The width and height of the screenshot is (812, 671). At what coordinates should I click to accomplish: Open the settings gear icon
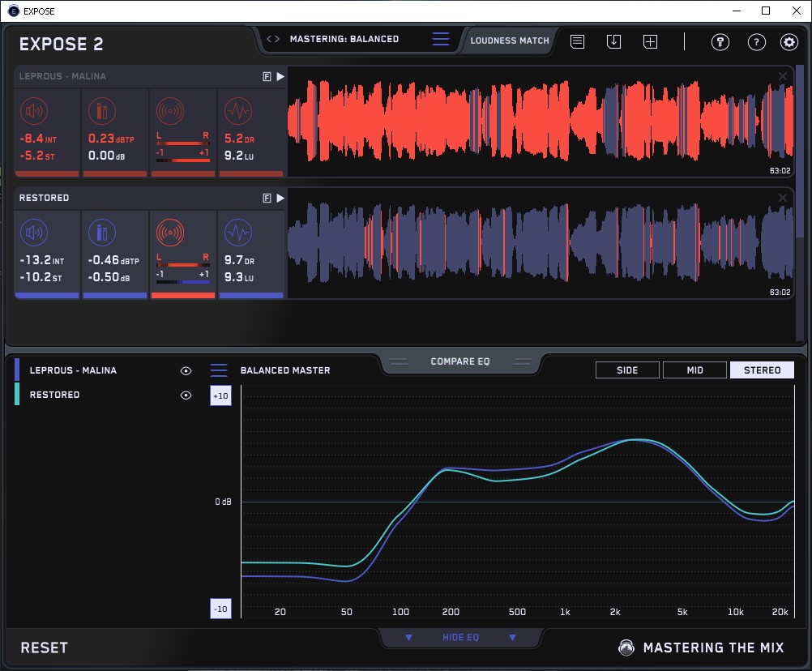pos(788,42)
